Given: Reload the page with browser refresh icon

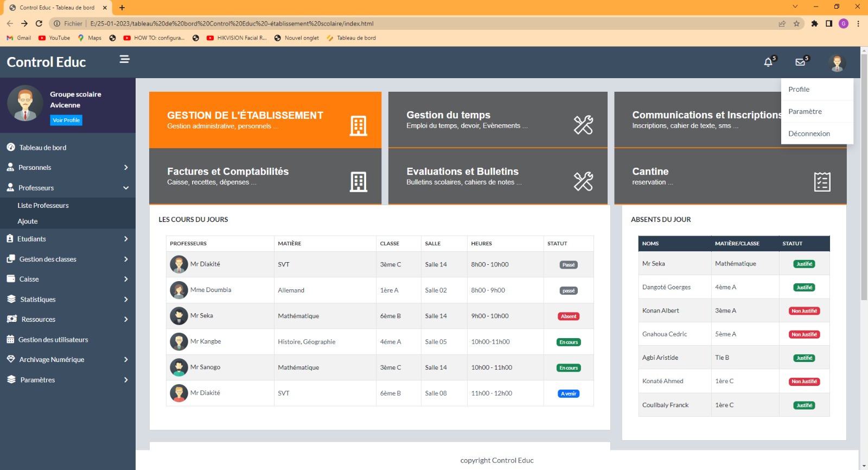Looking at the screenshot, I should [x=39, y=23].
